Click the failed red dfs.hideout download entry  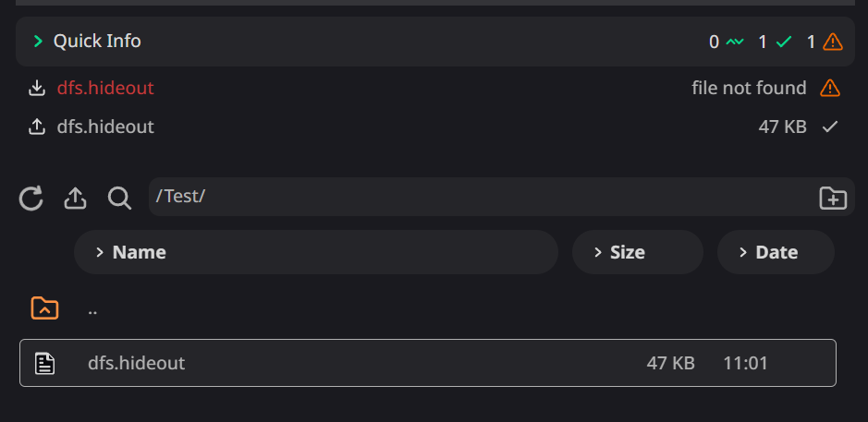105,89
